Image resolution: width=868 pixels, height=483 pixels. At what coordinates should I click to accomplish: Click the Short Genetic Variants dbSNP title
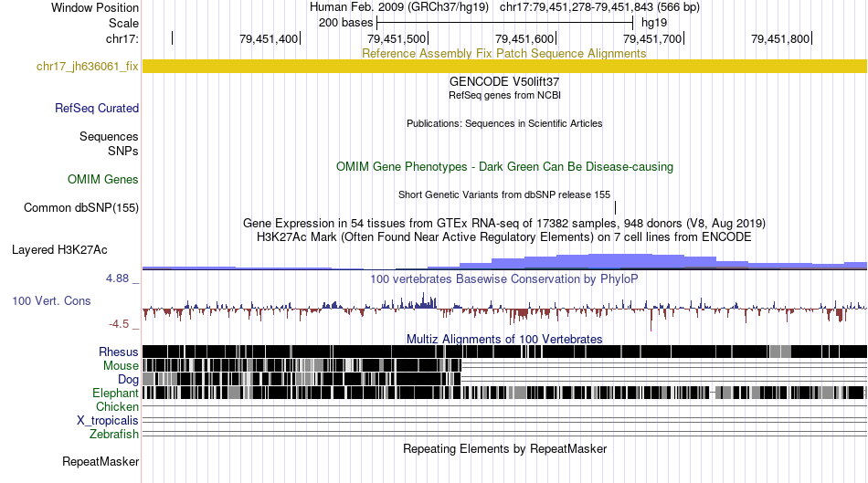point(504,194)
